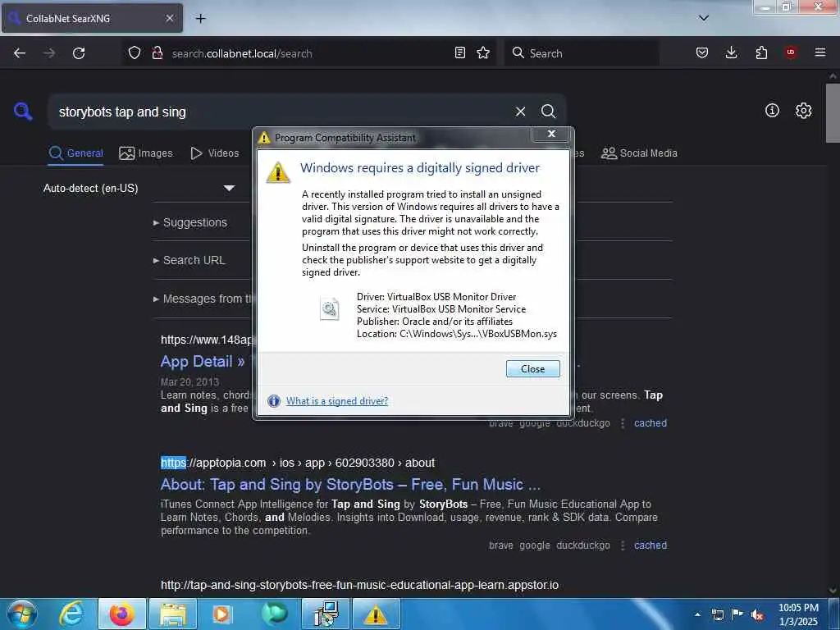Show hidden tray icons arrow
This screenshot has width=840, height=630.
tap(697, 614)
